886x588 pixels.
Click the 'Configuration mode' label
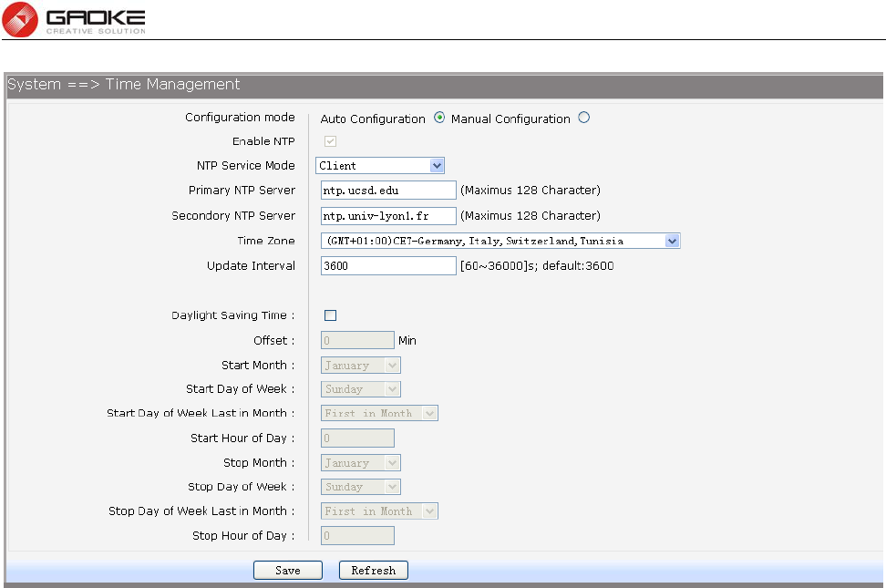click(x=240, y=117)
